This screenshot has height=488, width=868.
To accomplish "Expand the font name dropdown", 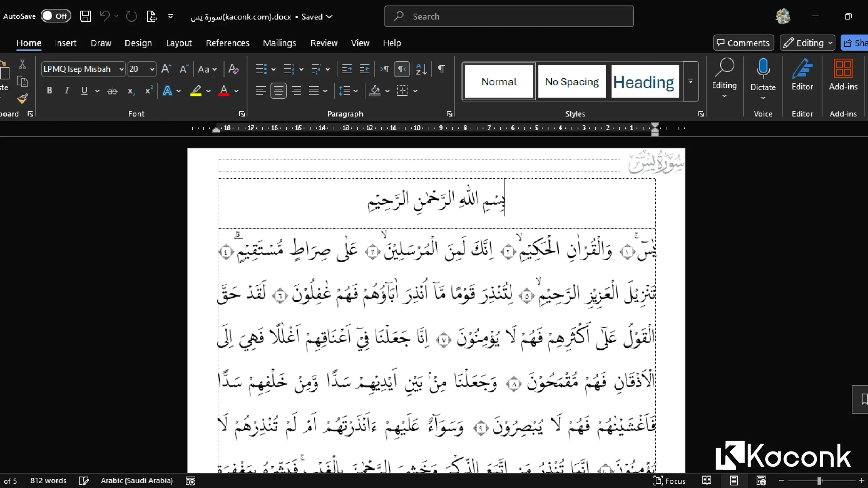I will 121,69.
